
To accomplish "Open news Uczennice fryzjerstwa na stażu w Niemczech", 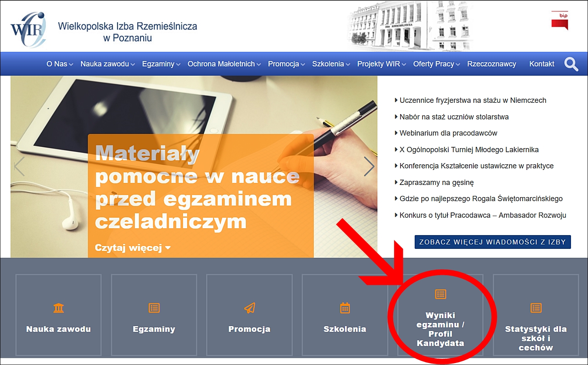I will tap(473, 100).
